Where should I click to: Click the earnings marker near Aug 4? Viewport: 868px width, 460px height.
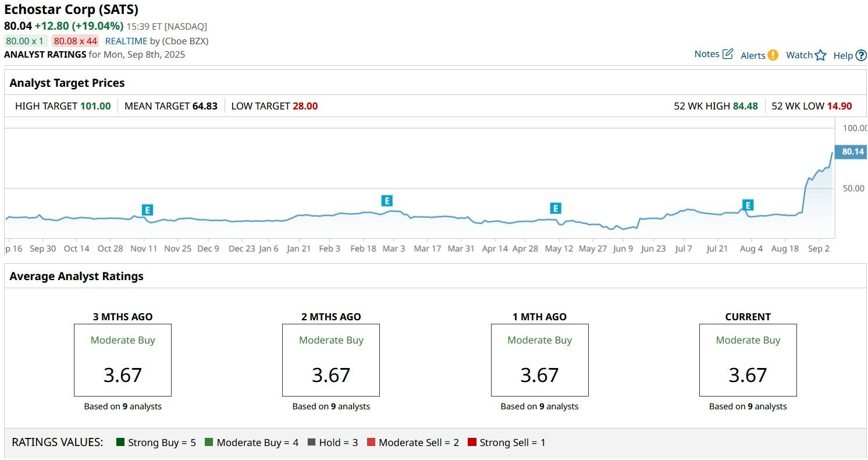(748, 205)
